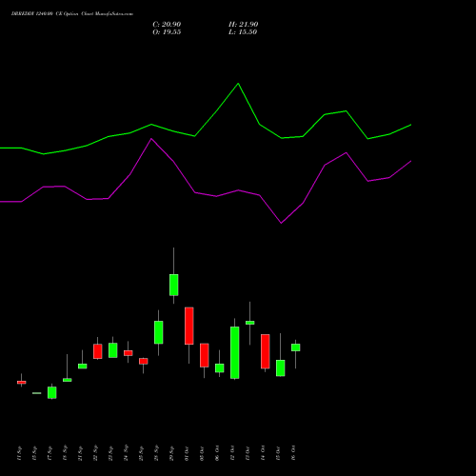Click the '16 Oct' date axis label
Screen dimensions: 476x476
click(x=293, y=453)
